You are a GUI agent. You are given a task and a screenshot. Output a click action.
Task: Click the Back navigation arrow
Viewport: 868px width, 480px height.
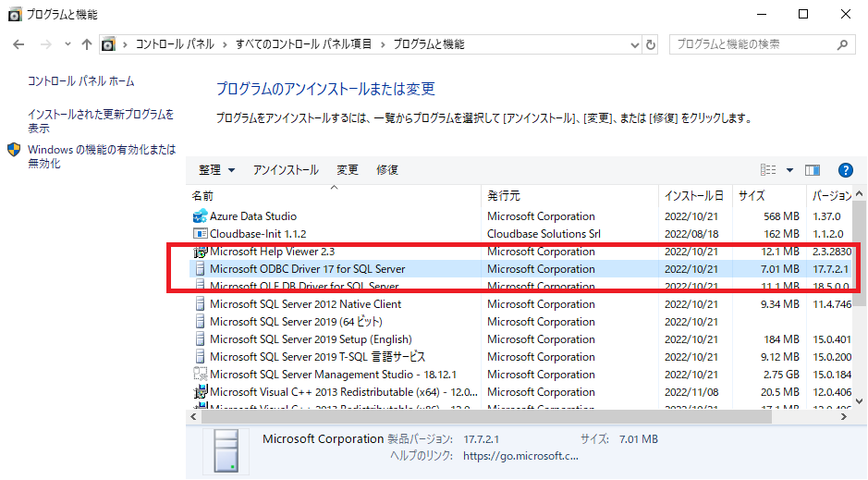18,44
